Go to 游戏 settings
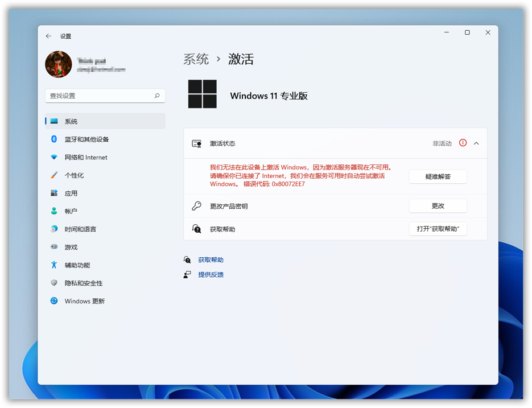 105,247
